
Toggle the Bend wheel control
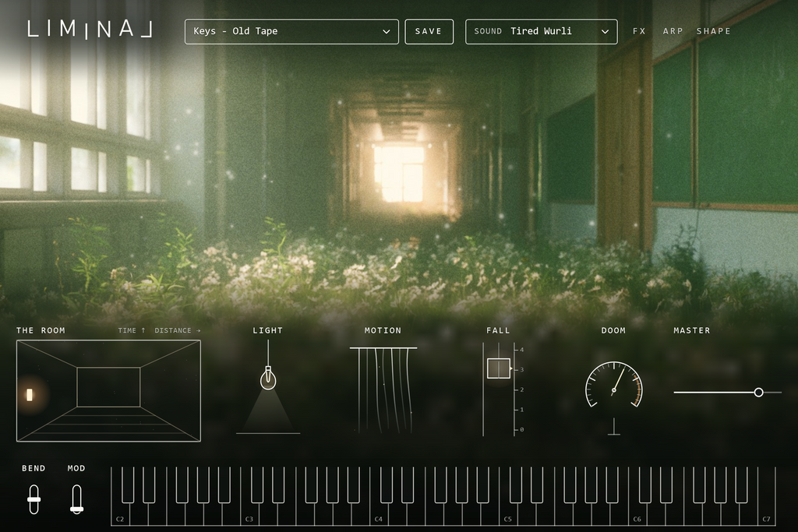click(x=34, y=499)
